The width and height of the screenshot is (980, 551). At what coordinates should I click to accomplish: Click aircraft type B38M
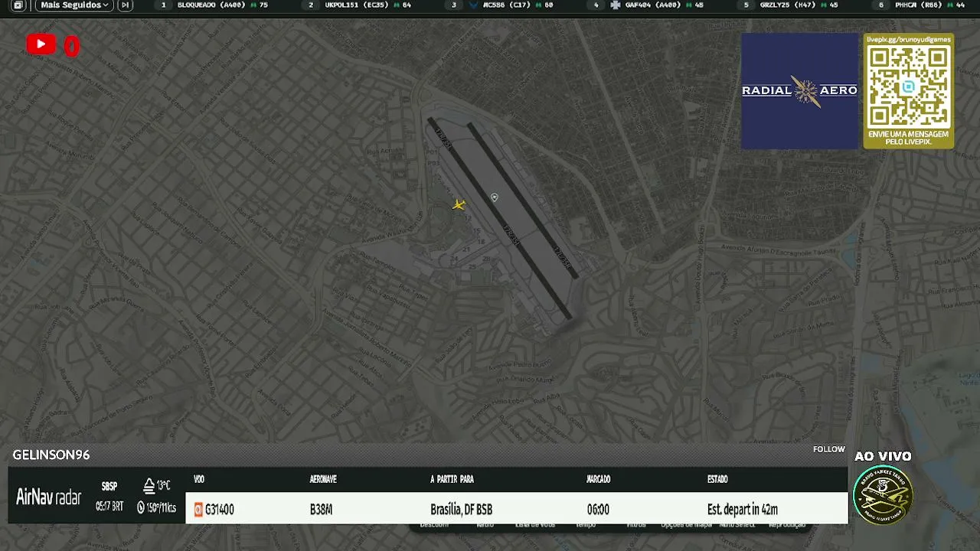click(321, 510)
